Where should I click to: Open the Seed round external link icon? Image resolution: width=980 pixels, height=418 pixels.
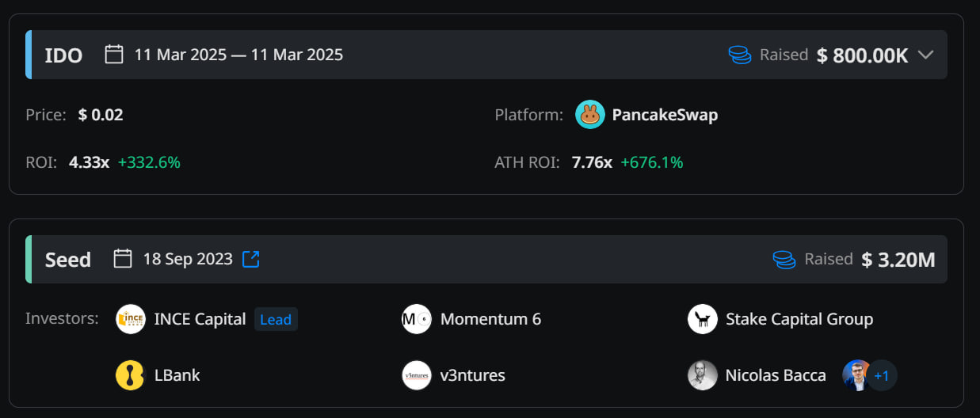[251, 259]
